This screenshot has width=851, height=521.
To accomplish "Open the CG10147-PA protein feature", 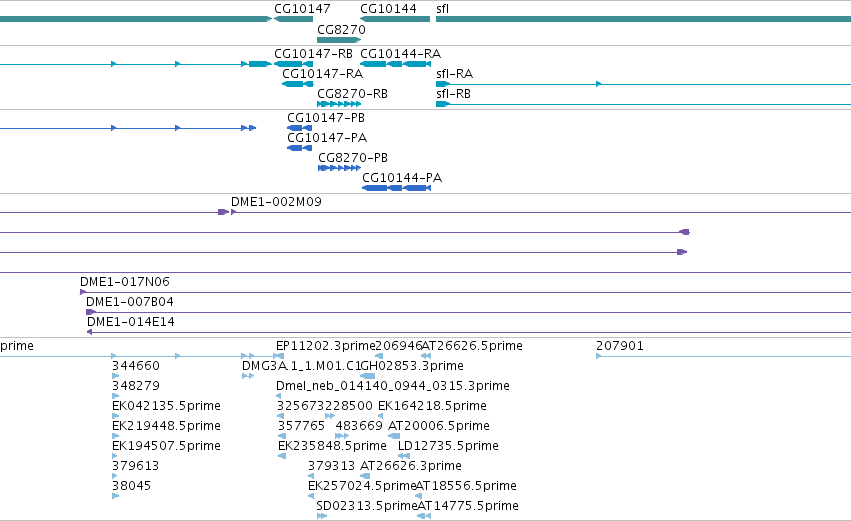I will [x=300, y=148].
